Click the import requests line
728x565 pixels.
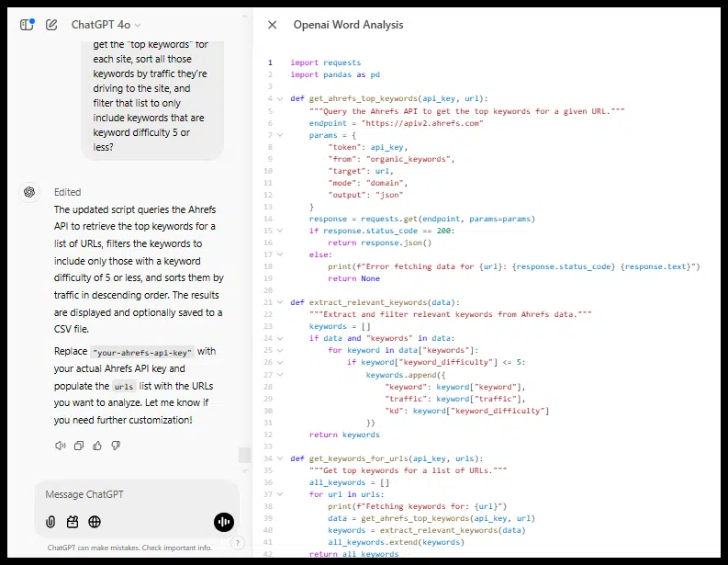[326, 62]
